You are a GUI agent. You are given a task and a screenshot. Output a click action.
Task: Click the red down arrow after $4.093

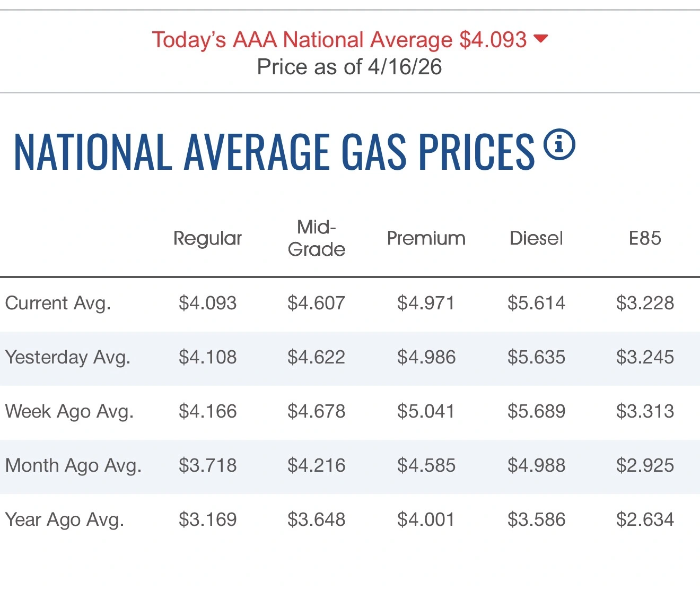click(540, 39)
